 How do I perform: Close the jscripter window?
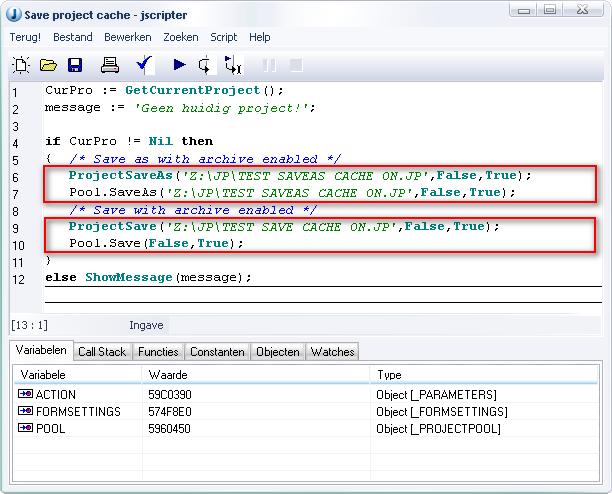click(x=582, y=10)
